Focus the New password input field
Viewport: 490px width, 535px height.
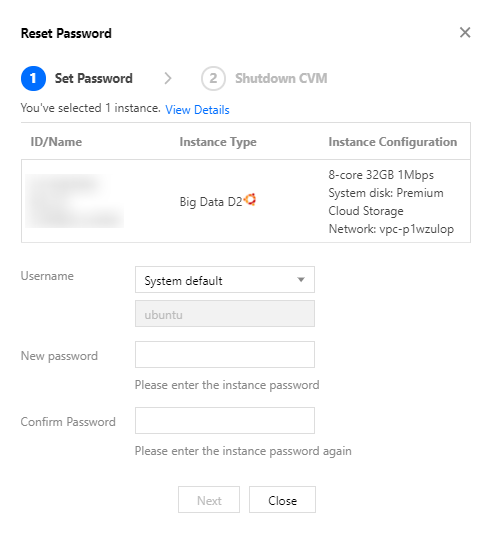click(x=225, y=355)
